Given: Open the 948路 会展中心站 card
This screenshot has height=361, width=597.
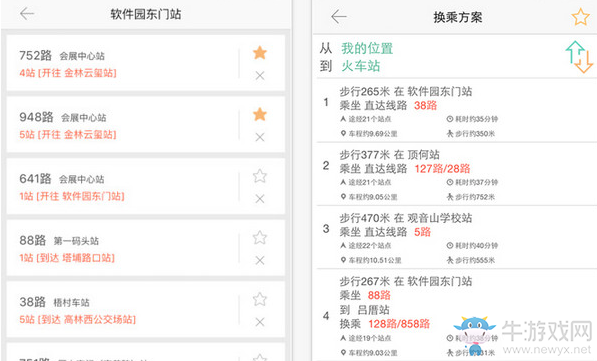Looking at the screenshot, I should 145,125.
